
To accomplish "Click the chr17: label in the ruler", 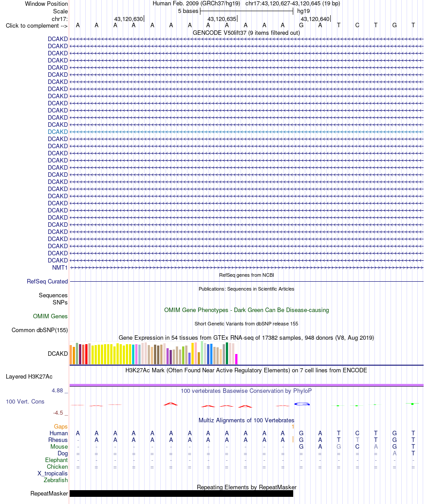I will (x=60, y=19).
